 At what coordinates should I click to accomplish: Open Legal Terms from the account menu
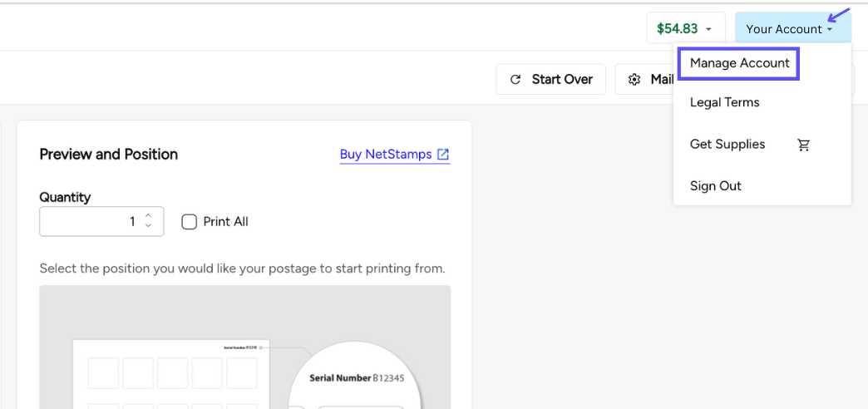coord(724,102)
